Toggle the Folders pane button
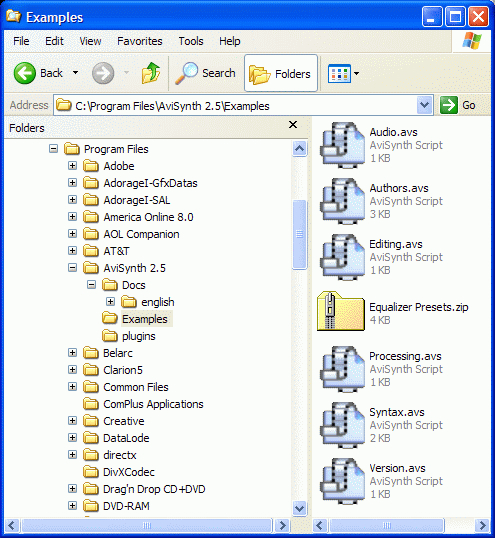495x538 pixels. tap(281, 73)
